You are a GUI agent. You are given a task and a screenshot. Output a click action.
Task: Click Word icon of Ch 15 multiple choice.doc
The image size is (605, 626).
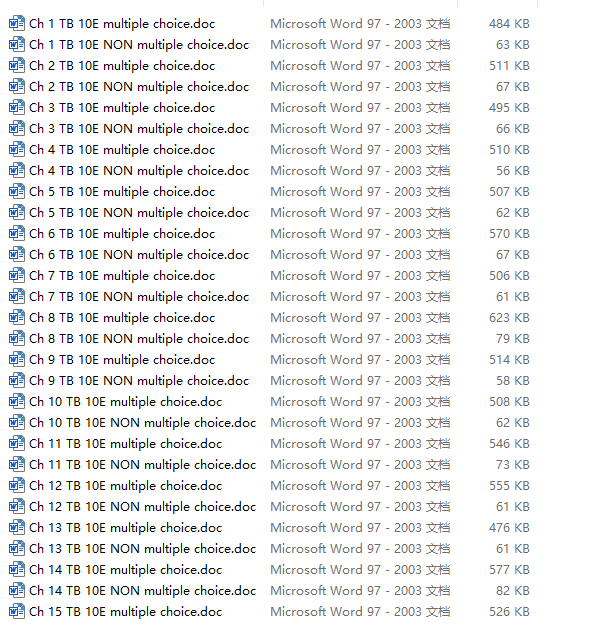pos(16,611)
